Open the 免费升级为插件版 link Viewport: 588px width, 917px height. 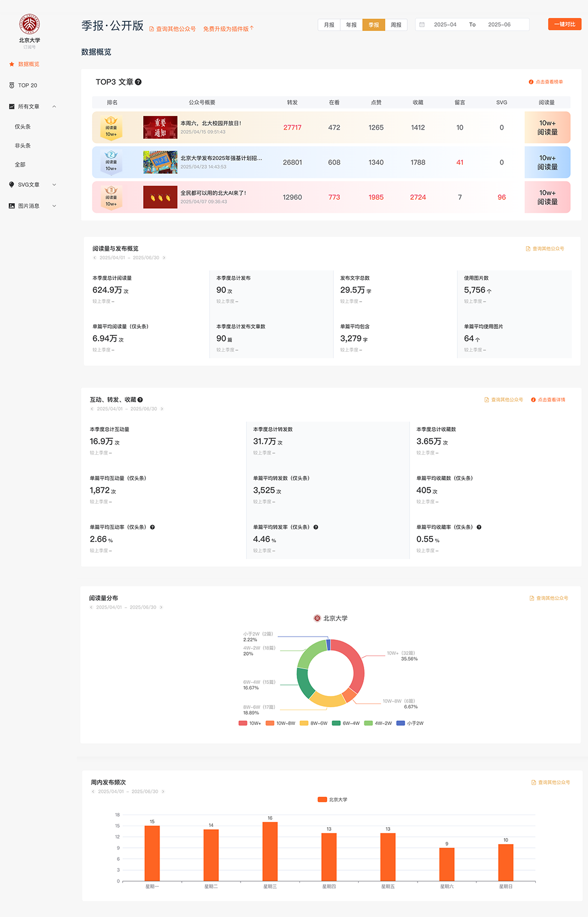[228, 29]
